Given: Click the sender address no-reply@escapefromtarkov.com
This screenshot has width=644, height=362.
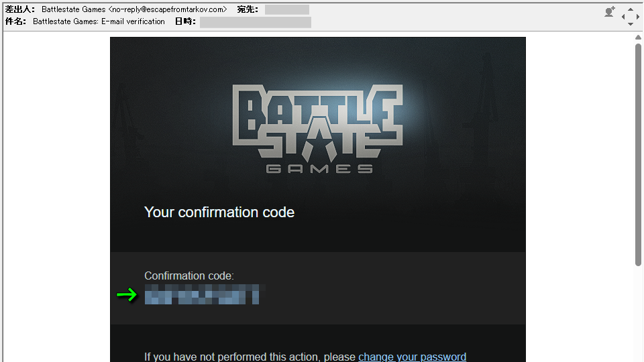Looking at the screenshot, I should (168, 9).
